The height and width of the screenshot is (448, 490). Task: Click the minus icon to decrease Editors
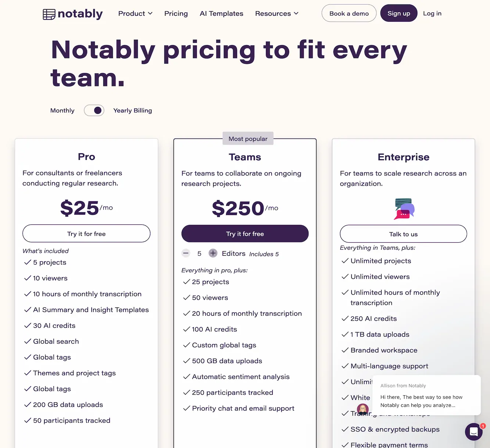(x=186, y=253)
